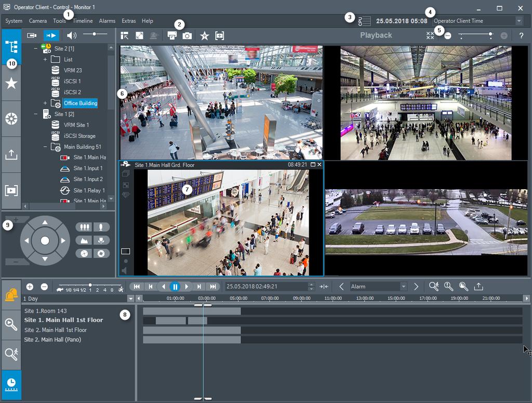Select Site 1.Input 2 tree item
Screen dimensions: 532x403
coord(88,179)
